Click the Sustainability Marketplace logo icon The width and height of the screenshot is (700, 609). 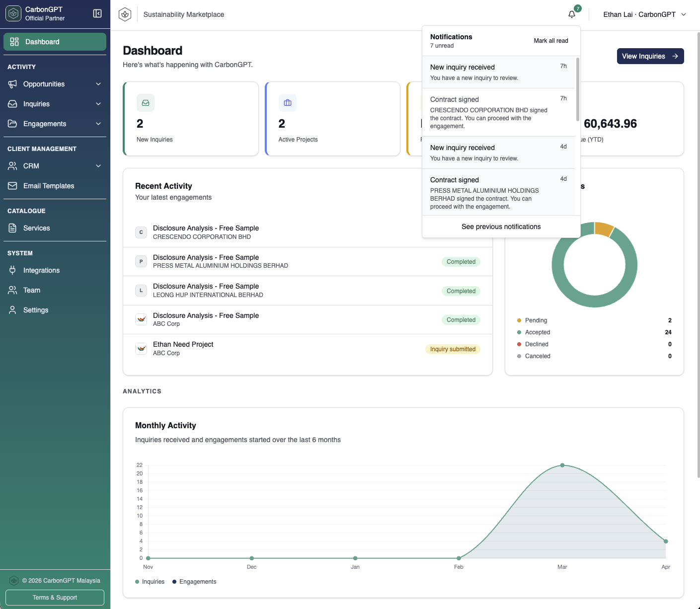pyautogui.click(x=125, y=14)
